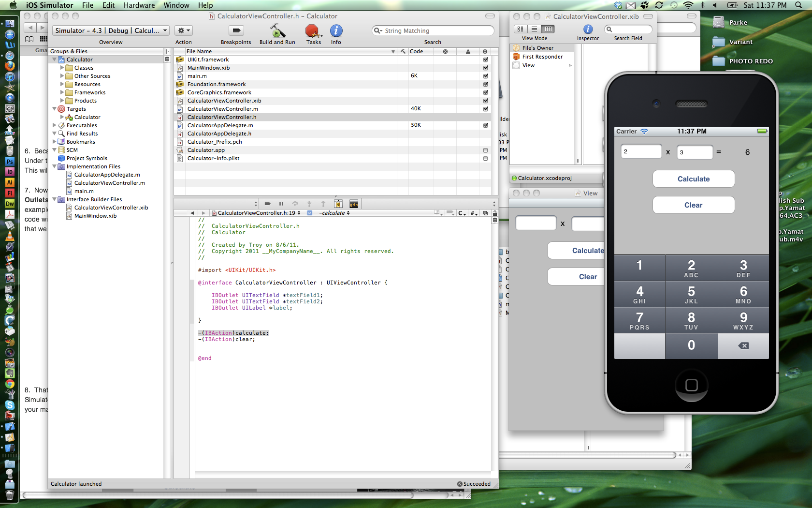Click the First Responder icon
Screen dimensions: 812x508
[516, 57]
